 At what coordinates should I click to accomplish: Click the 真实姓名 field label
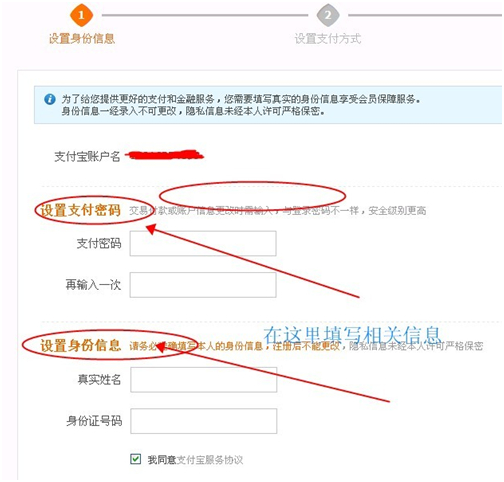(x=99, y=379)
